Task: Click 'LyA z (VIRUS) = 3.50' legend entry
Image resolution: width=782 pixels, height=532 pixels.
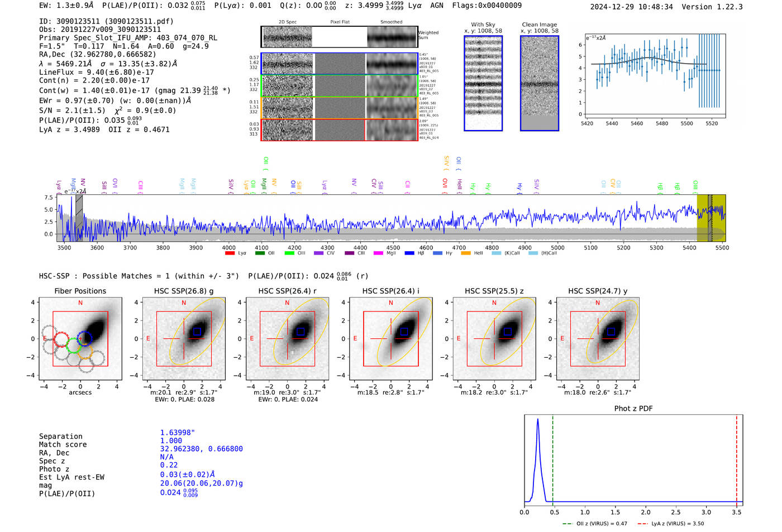Action: pyautogui.click(x=671, y=524)
